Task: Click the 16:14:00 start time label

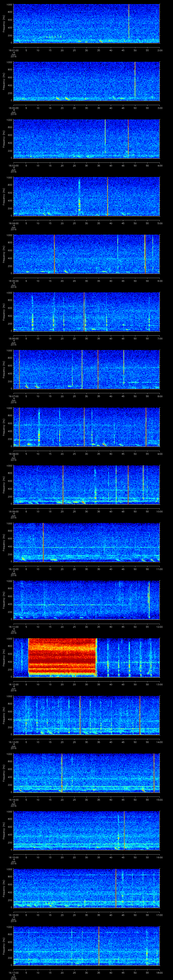Action: pyautogui.click(x=13, y=799)
